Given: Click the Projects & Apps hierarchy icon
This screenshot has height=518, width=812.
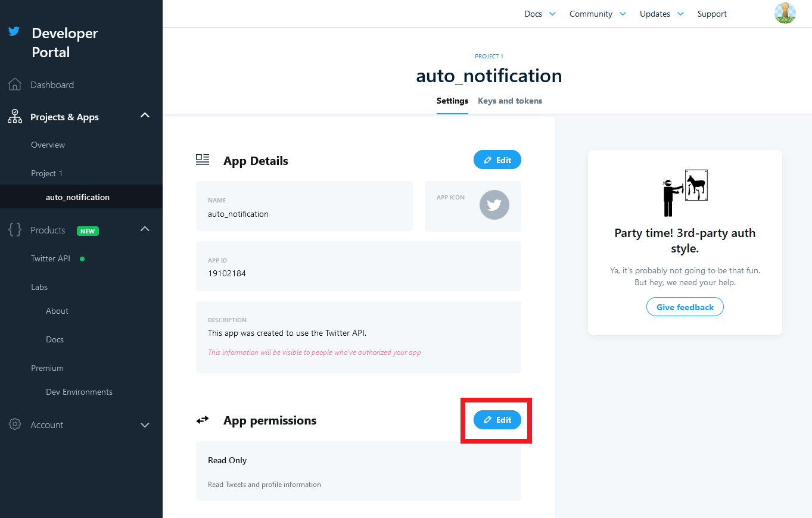Looking at the screenshot, I should 15,117.
